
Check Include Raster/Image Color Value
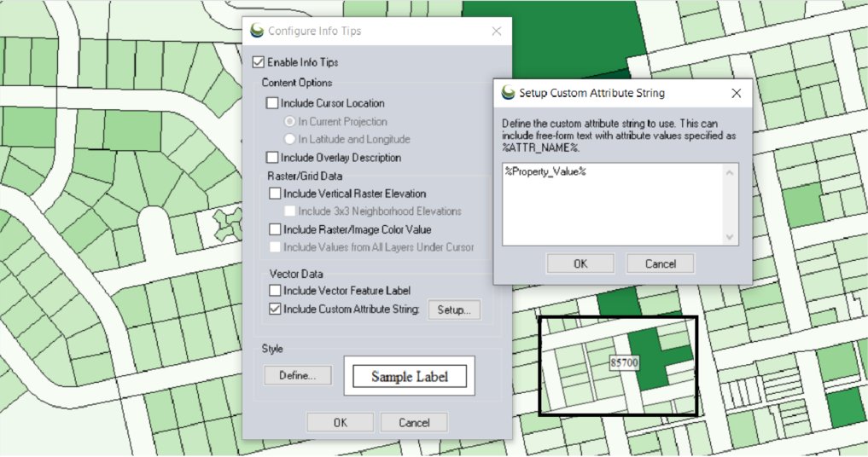click(x=275, y=229)
